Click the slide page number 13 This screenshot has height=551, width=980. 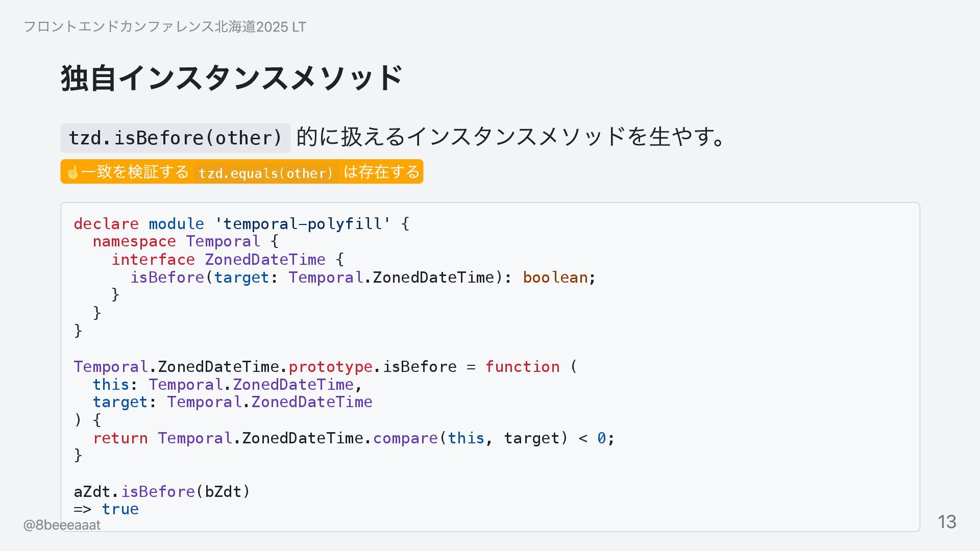[x=947, y=522]
